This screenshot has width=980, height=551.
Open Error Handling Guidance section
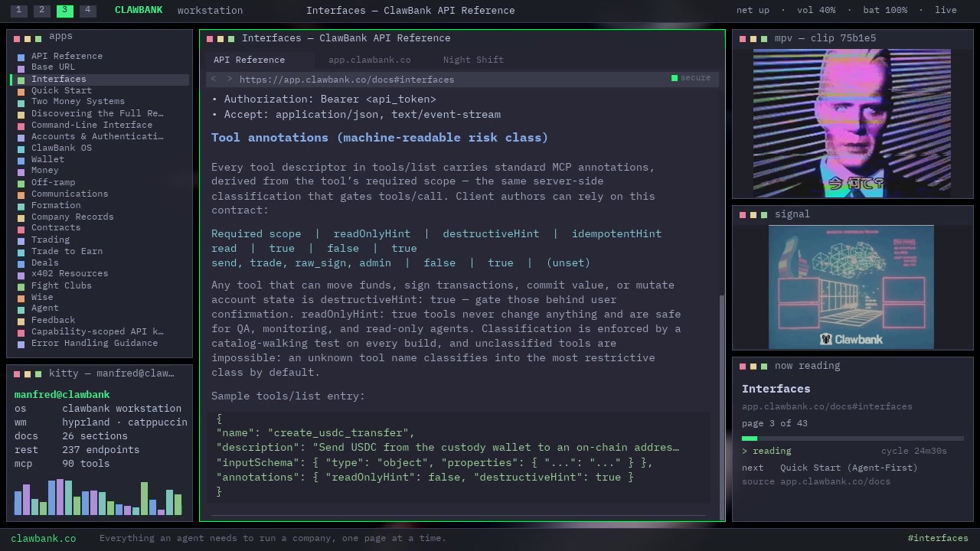coord(94,343)
